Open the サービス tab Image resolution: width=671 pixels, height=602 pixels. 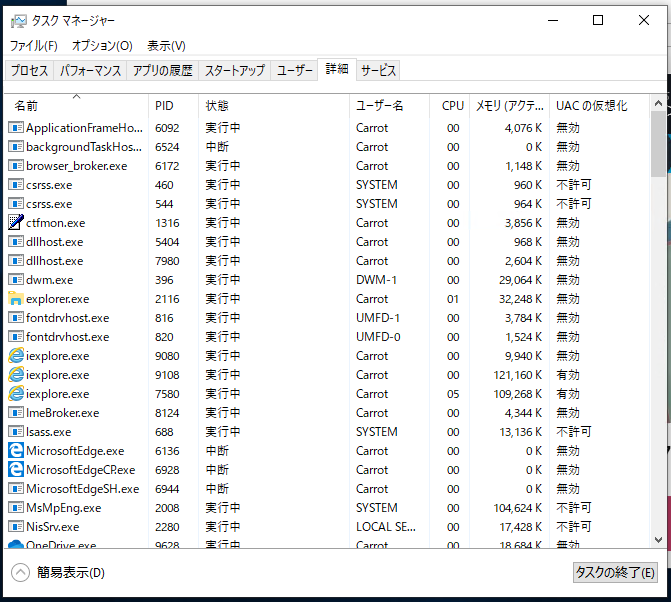tap(379, 71)
